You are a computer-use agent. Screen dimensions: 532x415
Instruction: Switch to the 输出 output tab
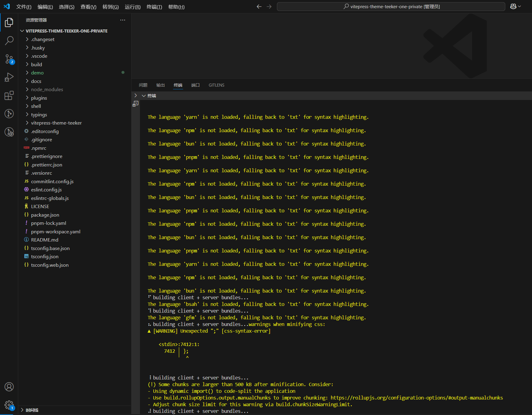[x=161, y=85]
